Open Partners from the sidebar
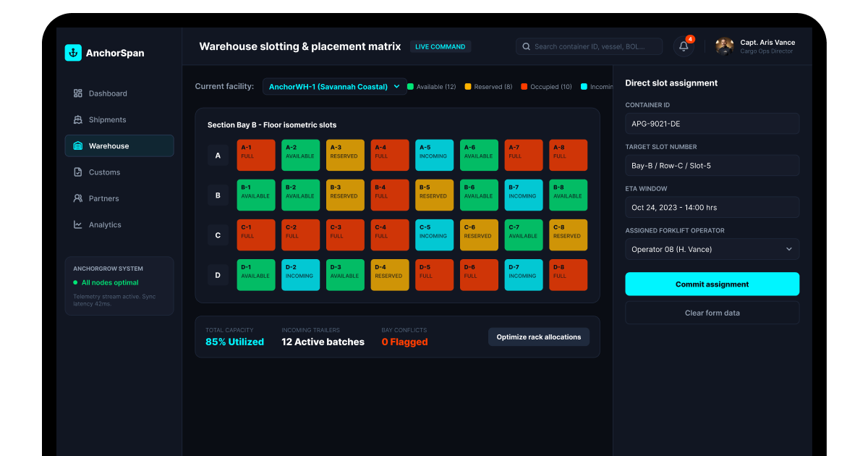Screen dimensions: 868x456 (119, 198)
